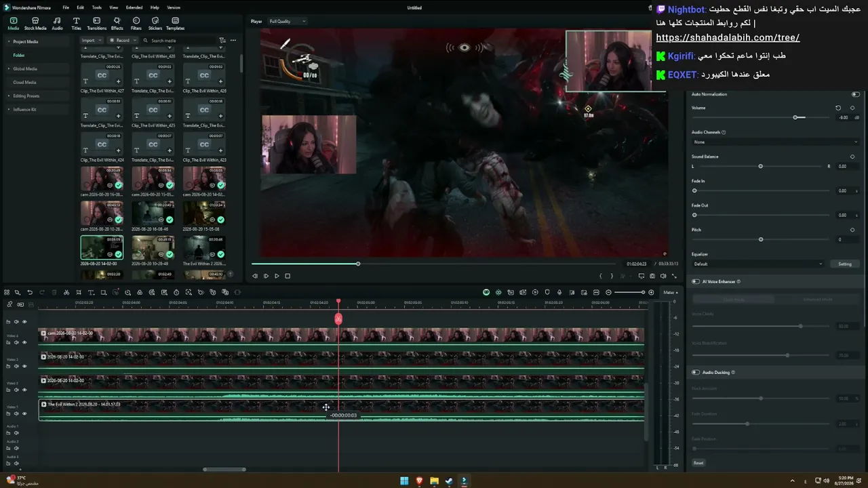
Task: Click the Speed timer icon in timeline toolbar
Action: tap(176, 292)
